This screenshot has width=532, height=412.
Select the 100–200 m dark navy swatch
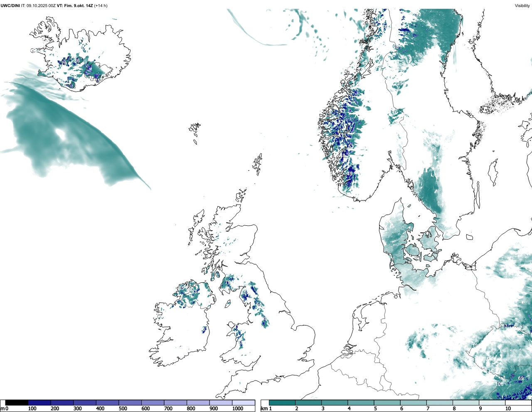click(x=39, y=402)
